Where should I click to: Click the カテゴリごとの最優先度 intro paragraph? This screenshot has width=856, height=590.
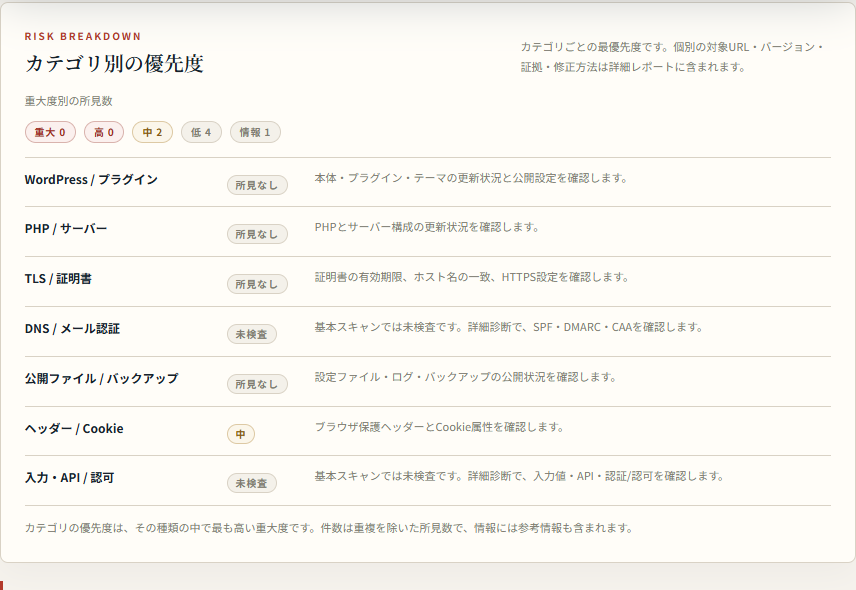click(x=673, y=57)
